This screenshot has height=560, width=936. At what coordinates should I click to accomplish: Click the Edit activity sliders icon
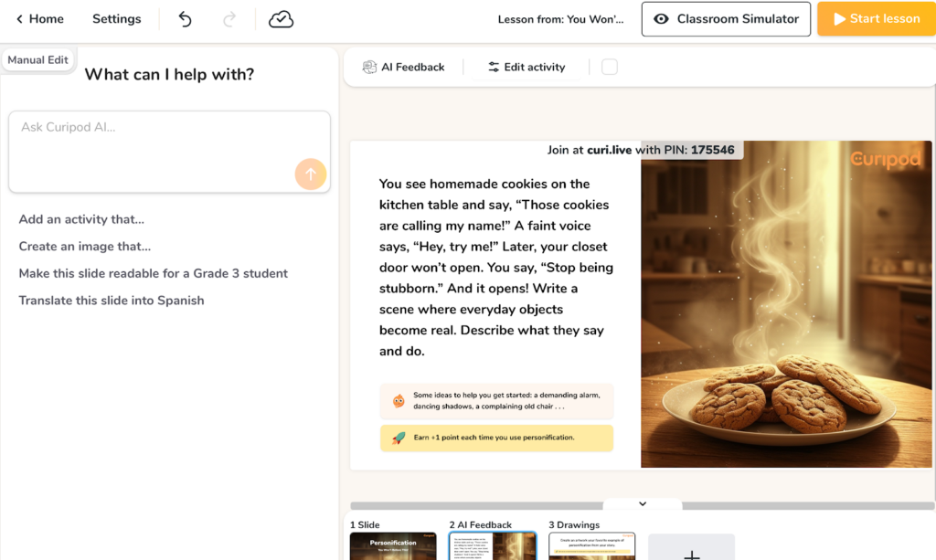494,67
